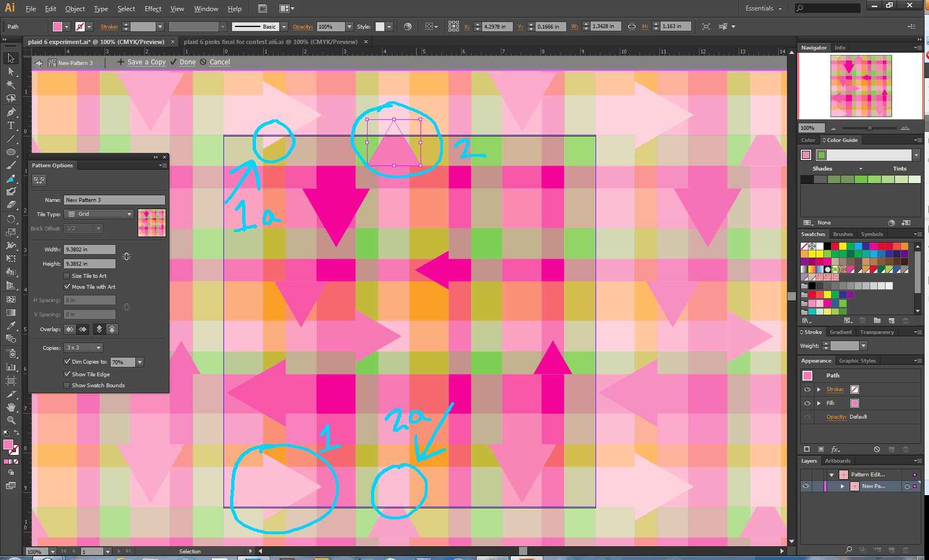This screenshot has height=560, width=929.
Task: Toggle Show Swatch Bounds checkbox
Action: [67, 386]
